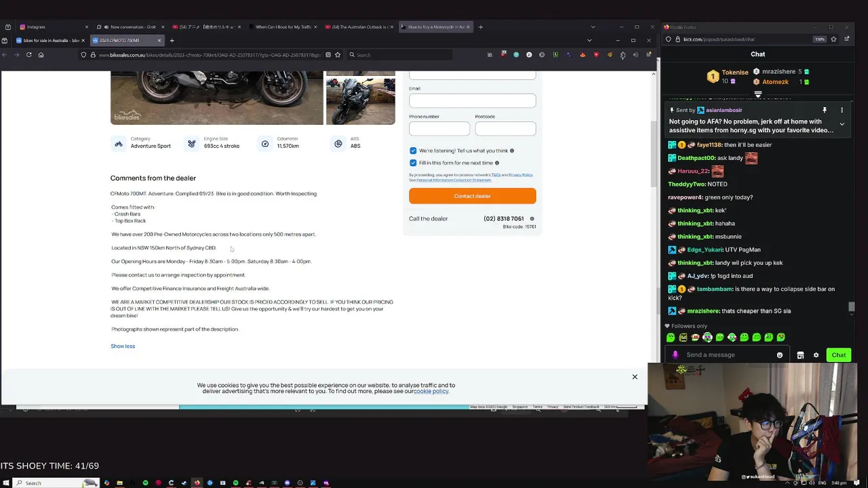
Task: Insert the first green quick emote
Action: (x=671, y=338)
